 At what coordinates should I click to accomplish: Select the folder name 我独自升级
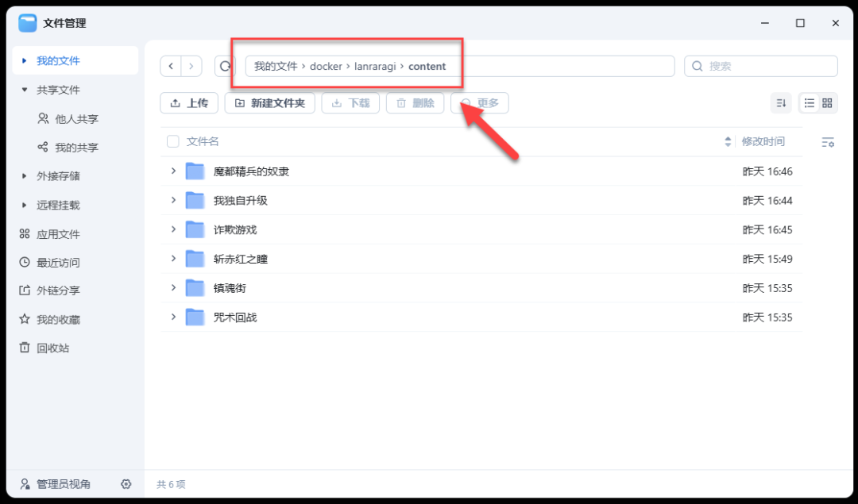(x=240, y=201)
